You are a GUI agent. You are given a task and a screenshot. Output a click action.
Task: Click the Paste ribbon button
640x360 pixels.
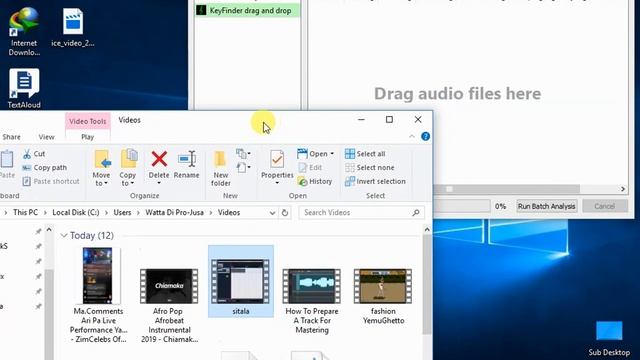pos(7,164)
